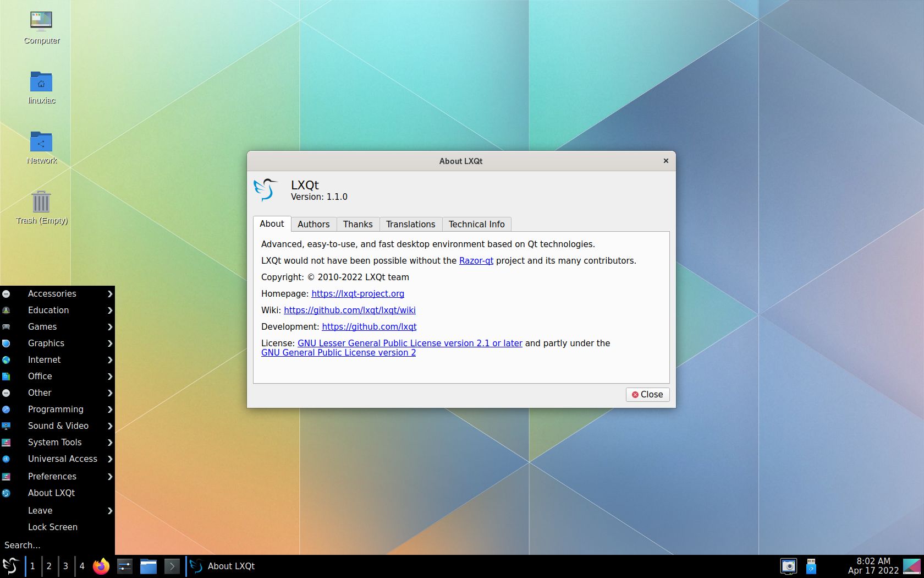Screen dimensions: 924x578
Task: Switch to virtual desktop 2
Action: (49, 566)
